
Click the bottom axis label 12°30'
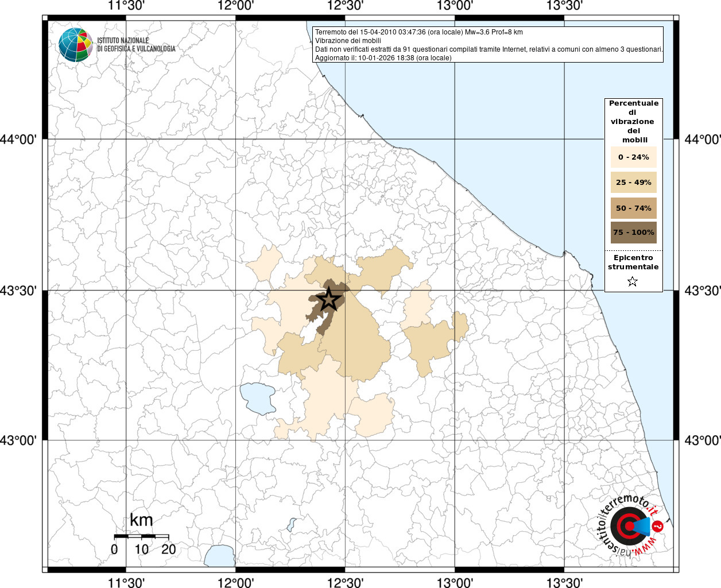tap(345, 582)
